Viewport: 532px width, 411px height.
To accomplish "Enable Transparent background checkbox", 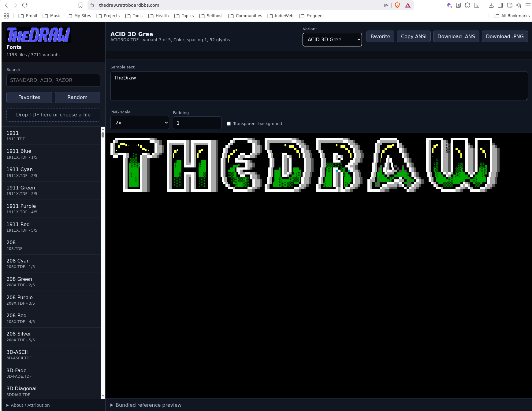I will click(229, 123).
